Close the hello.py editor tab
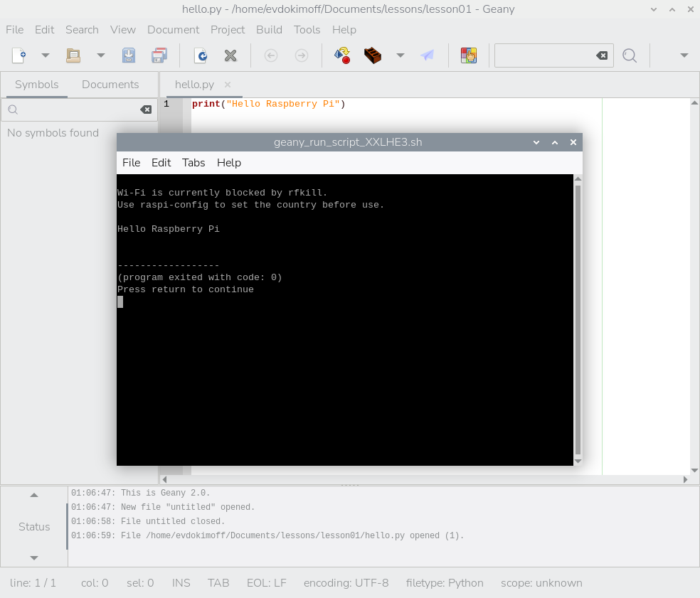The image size is (700, 598). [x=228, y=85]
